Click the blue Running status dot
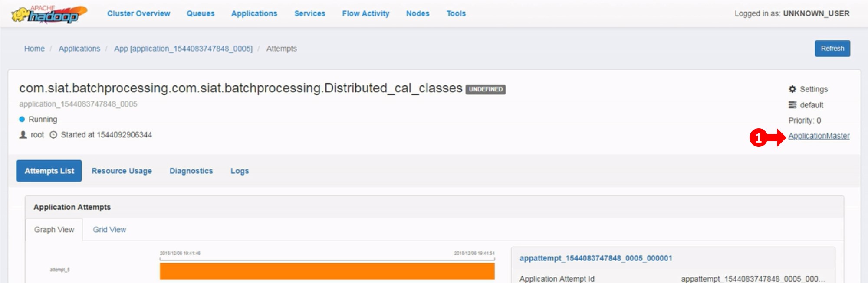 coord(22,119)
